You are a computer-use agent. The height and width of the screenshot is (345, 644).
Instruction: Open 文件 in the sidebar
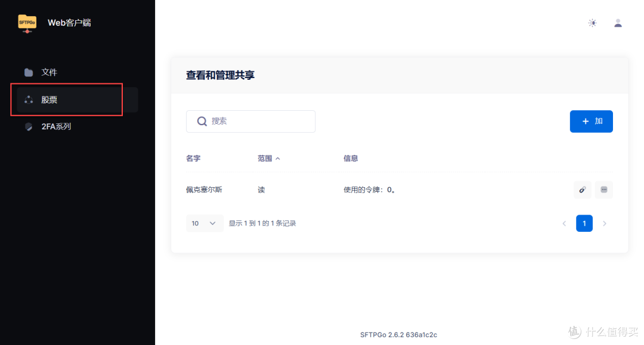pyautogui.click(x=77, y=73)
